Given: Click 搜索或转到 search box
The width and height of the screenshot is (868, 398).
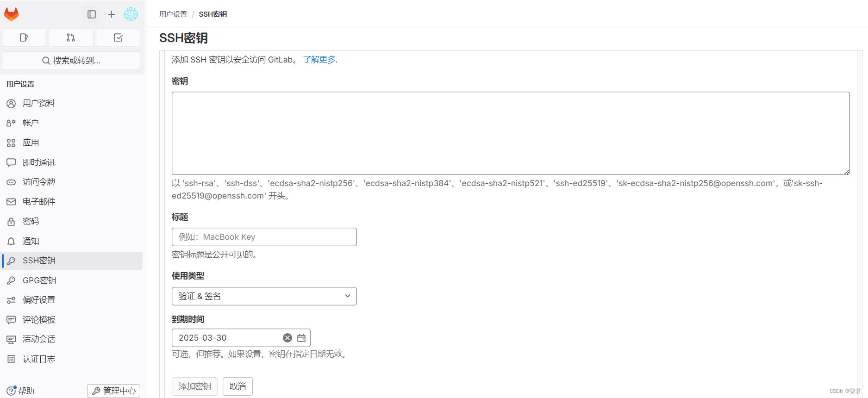Looking at the screenshot, I should [x=71, y=61].
